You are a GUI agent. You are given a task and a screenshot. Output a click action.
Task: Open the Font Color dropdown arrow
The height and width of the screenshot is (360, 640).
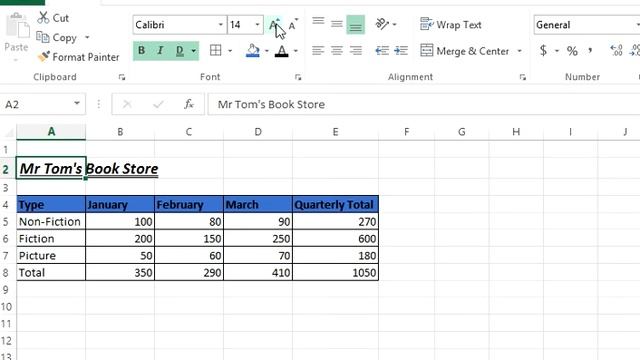pos(296,51)
